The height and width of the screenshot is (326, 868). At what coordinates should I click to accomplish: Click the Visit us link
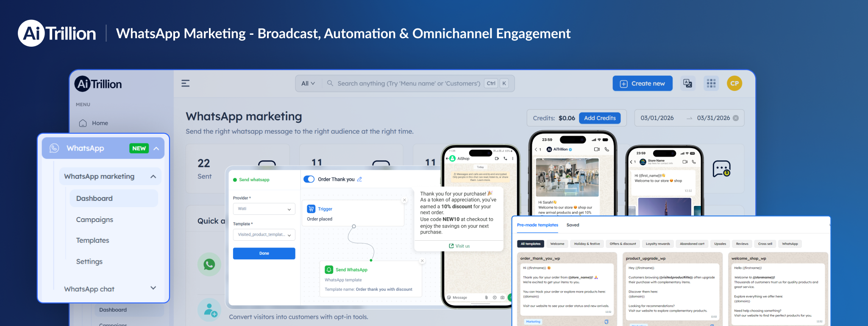pos(459,246)
